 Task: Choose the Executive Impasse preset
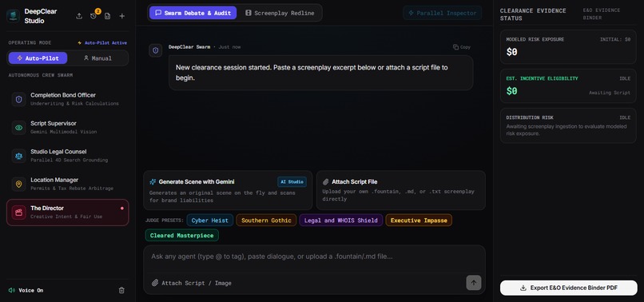[419, 221]
